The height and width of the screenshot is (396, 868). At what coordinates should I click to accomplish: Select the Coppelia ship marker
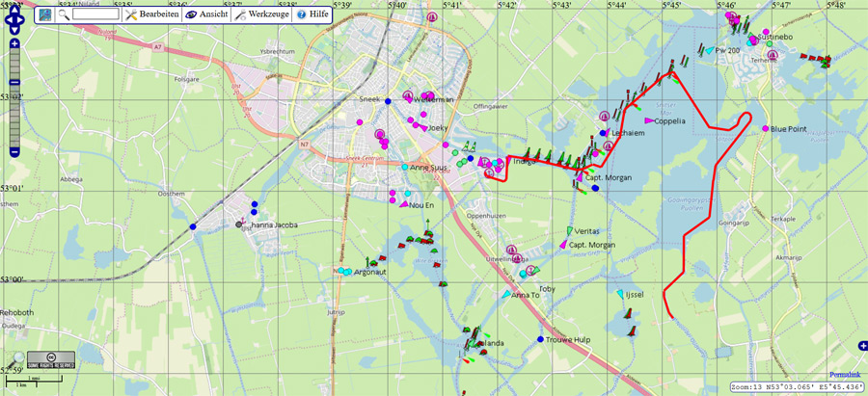click(649, 121)
